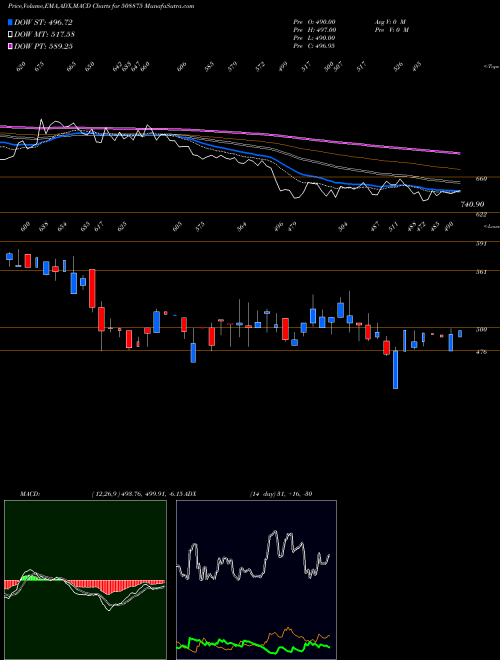Click the 669 price axis label
Image resolution: width=500 pixels, height=660 pixels.
481,178
